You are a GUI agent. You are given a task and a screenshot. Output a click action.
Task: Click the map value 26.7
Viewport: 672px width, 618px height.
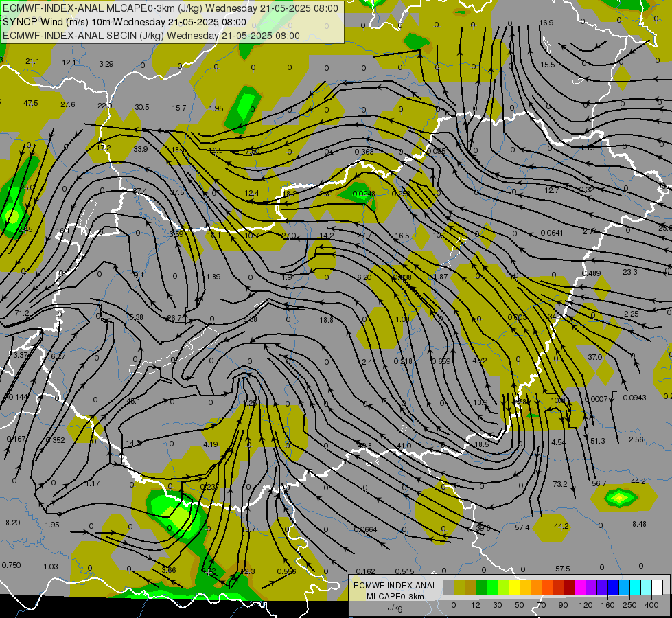(174, 318)
